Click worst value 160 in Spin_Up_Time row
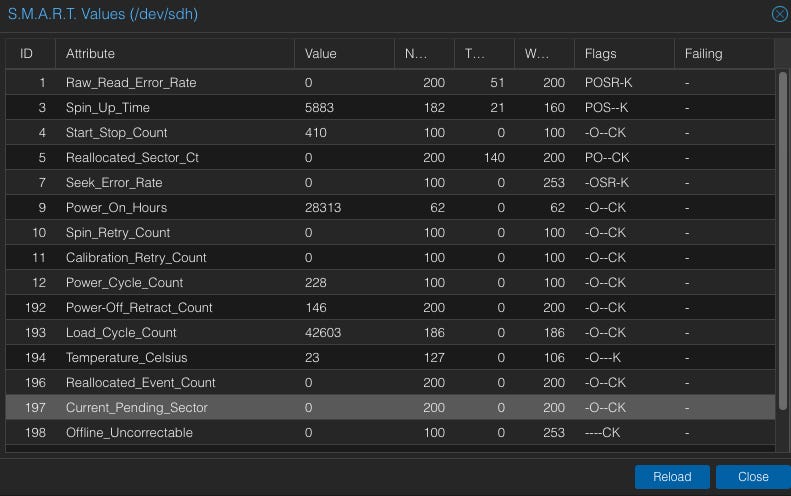 [x=554, y=107]
